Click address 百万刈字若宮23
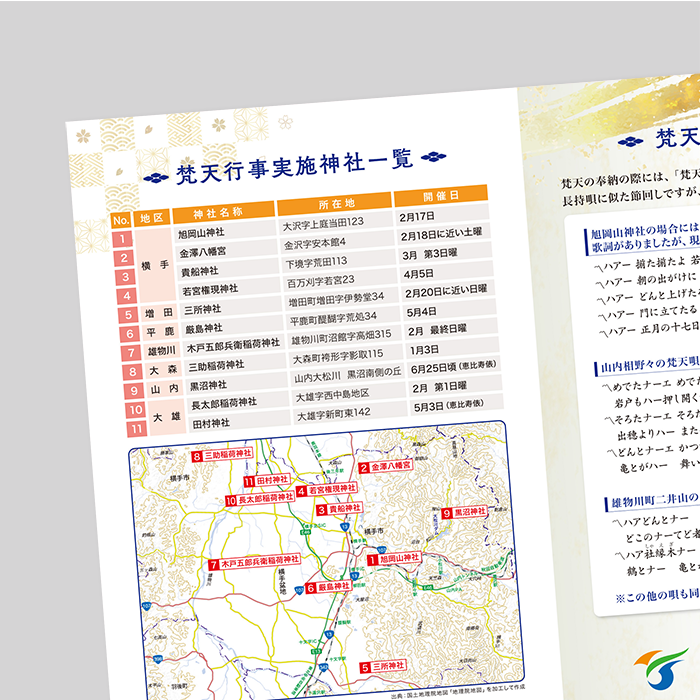 [x=321, y=281]
